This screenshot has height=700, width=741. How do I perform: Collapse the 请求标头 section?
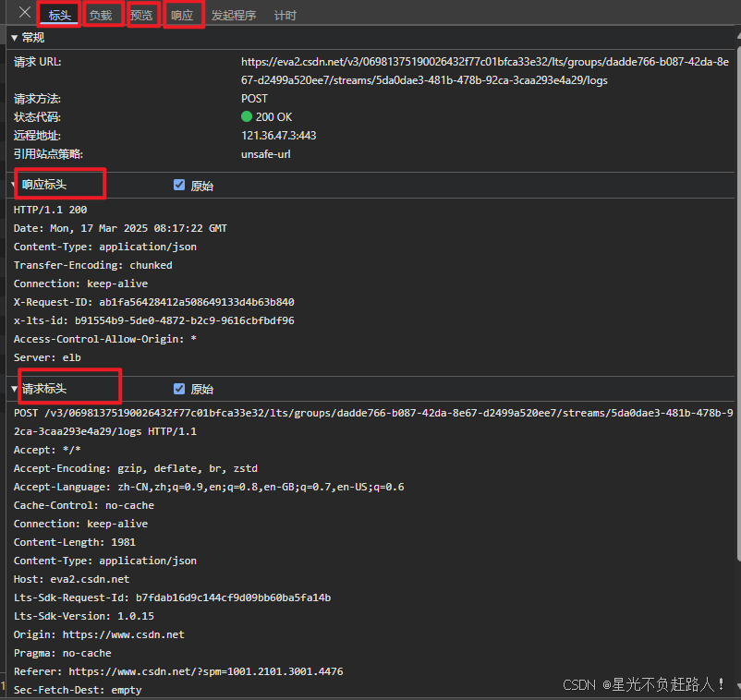point(14,389)
